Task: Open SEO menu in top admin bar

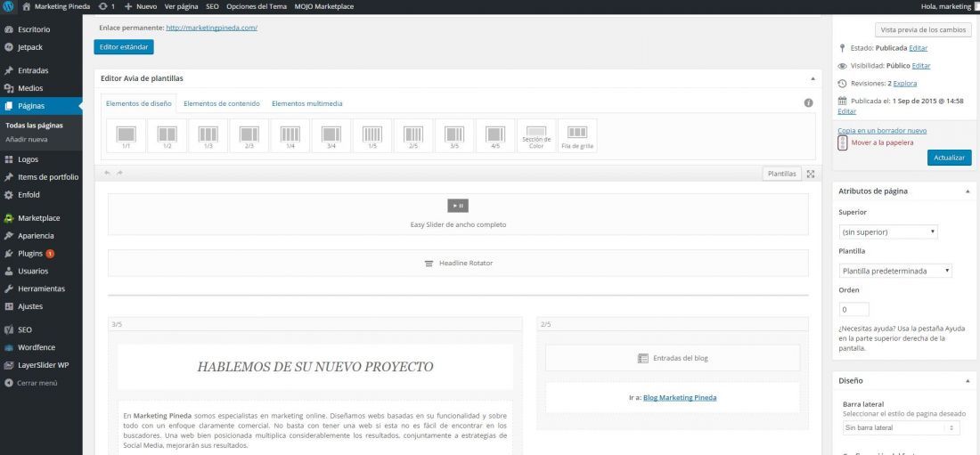Action: coord(212,6)
